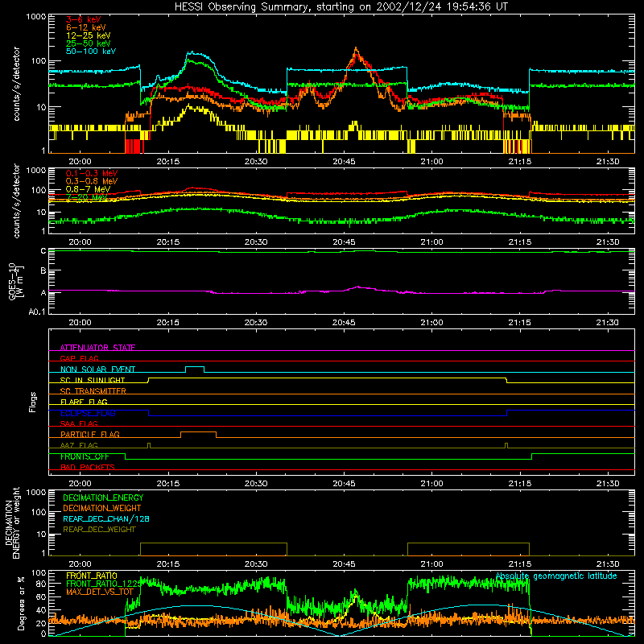This screenshot has width=644, height=644.
Task: Click the DECIMATION ENERGY or weight axis title
Action: (x=12, y=522)
